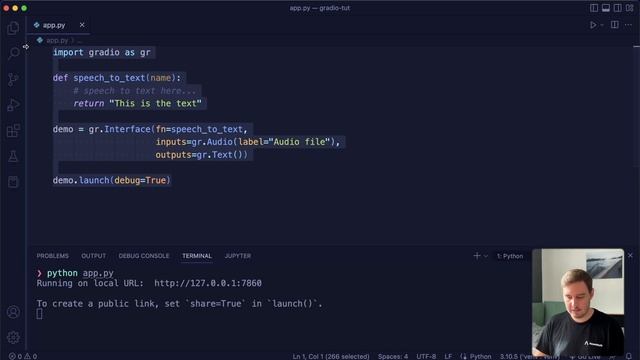
Task: Create a new terminal with plus icon
Action: (x=477, y=256)
